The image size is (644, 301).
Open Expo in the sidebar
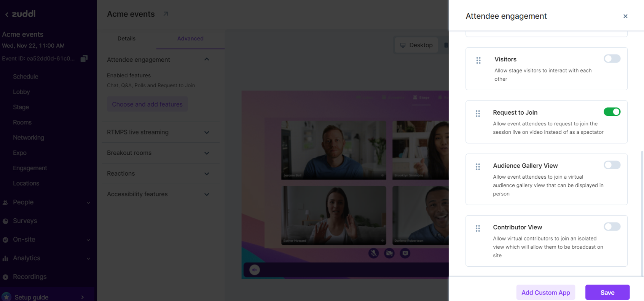[x=20, y=153]
